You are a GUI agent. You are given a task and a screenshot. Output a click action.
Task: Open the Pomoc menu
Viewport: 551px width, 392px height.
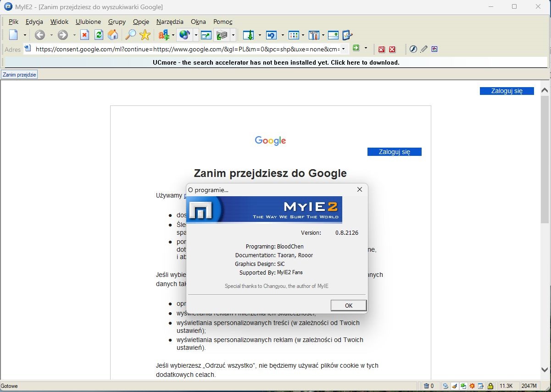[x=223, y=22]
